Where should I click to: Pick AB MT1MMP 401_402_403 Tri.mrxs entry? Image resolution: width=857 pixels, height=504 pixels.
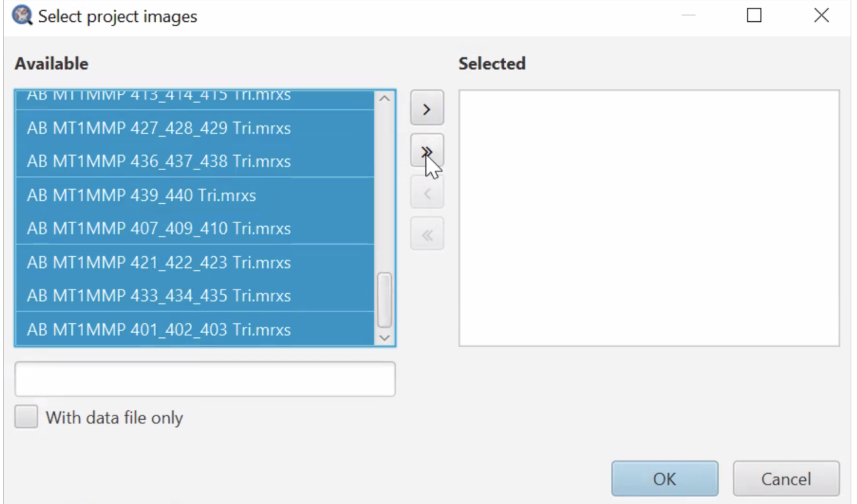pos(158,330)
